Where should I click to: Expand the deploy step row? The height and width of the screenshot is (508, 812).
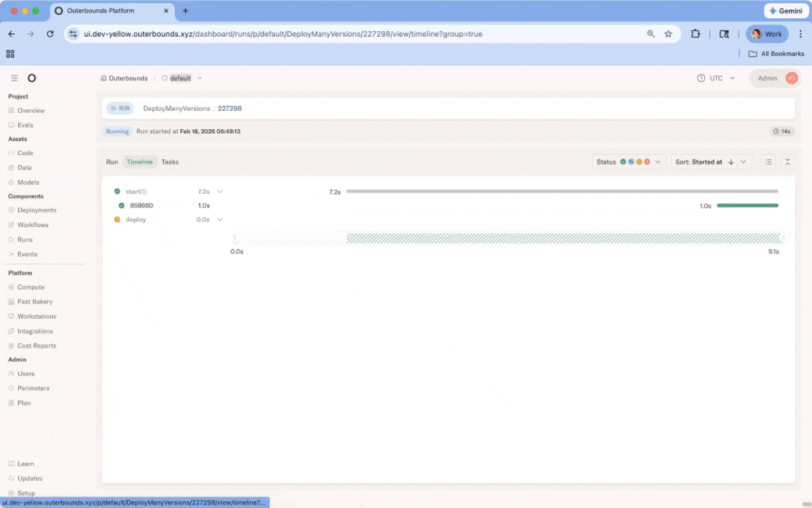tap(220, 219)
